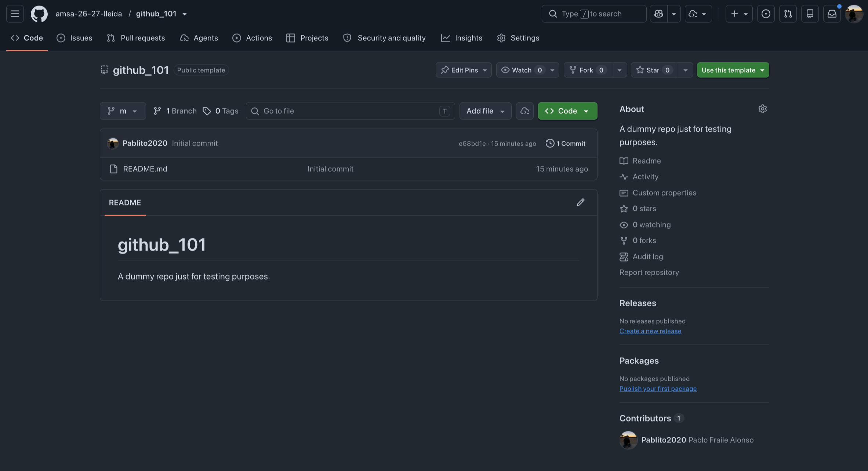Open the README.md file
This screenshot has height=471, width=868.
click(145, 169)
